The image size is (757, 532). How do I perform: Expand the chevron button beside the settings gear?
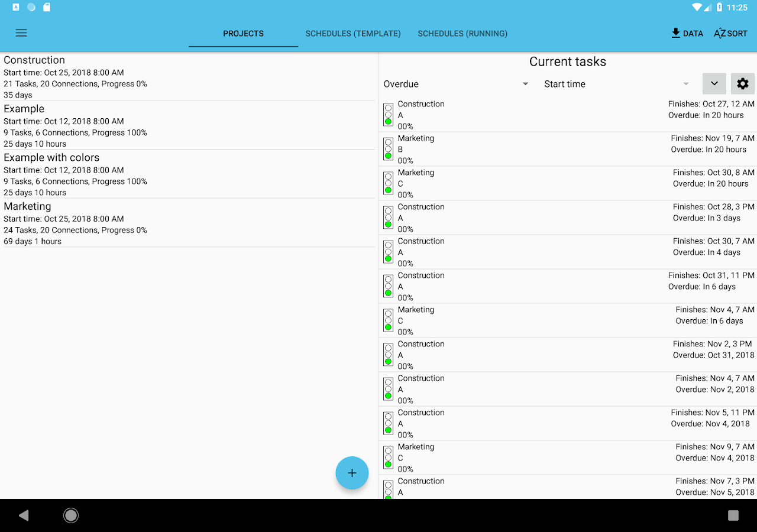coord(714,83)
